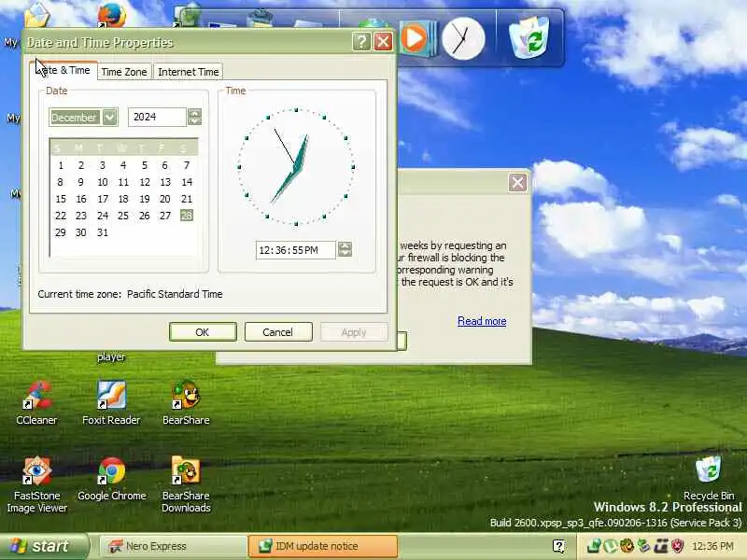Screen dimensions: 747x560
Task: Launch the media player dock icon
Action: pos(416,37)
